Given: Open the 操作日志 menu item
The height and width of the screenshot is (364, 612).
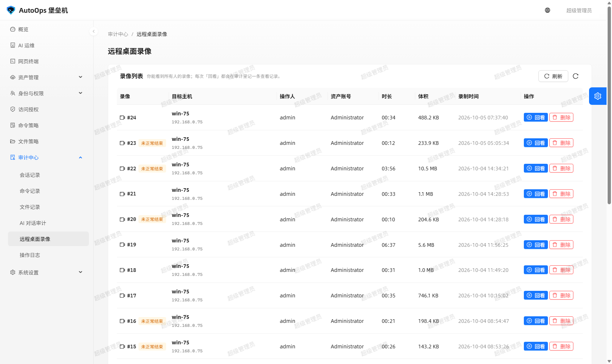Looking at the screenshot, I should [x=48, y=255].
